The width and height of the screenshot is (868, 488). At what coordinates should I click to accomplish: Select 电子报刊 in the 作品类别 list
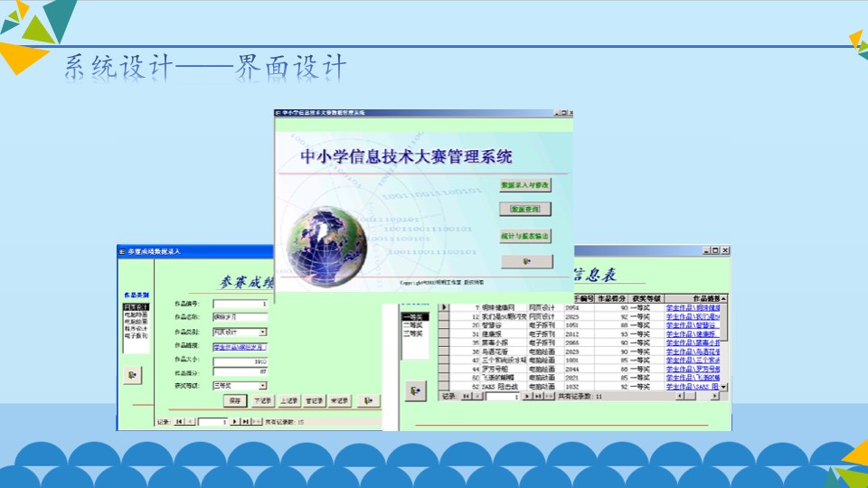point(136,336)
